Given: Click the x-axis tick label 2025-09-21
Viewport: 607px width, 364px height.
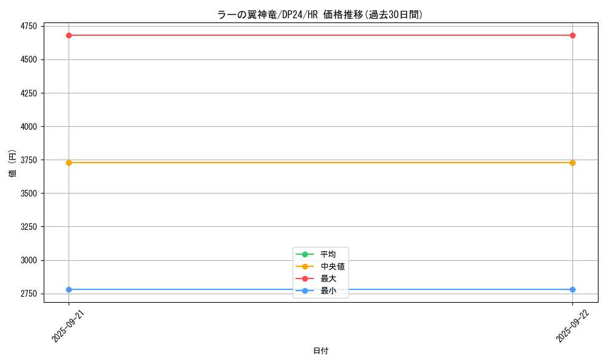Looking at the screenshot, I should 68,326.
